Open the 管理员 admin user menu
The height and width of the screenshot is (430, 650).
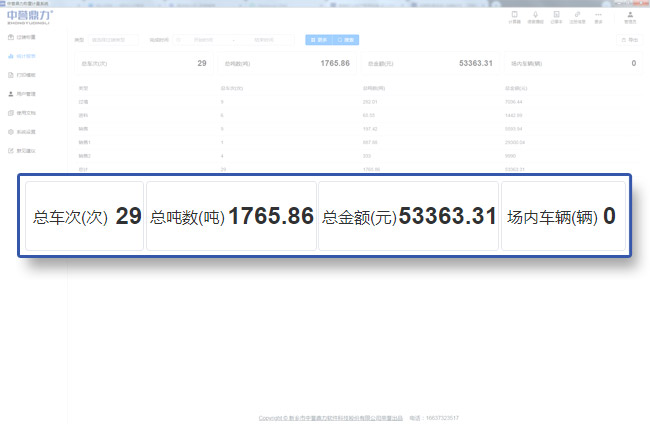click(629, 17)
